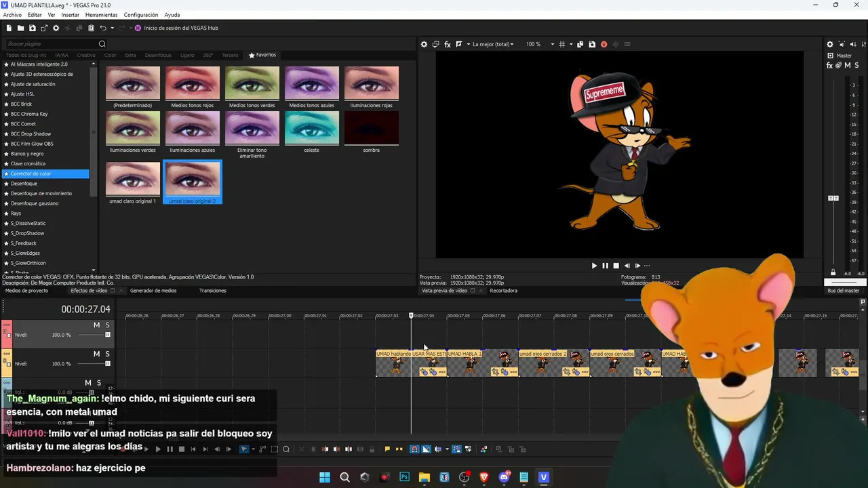Mute the audio track with M button
Screen dimensions: 868x488
87,383
